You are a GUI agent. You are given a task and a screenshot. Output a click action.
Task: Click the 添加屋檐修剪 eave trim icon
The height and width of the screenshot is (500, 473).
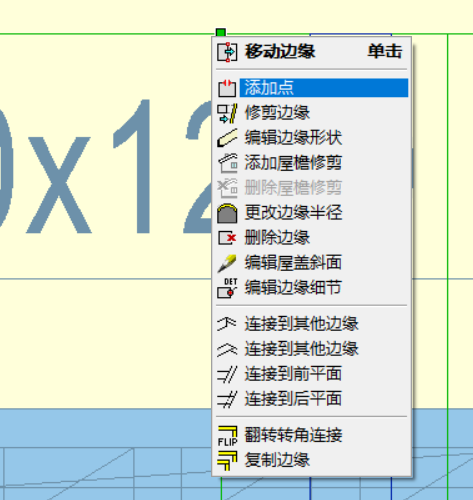pos(228,163)
